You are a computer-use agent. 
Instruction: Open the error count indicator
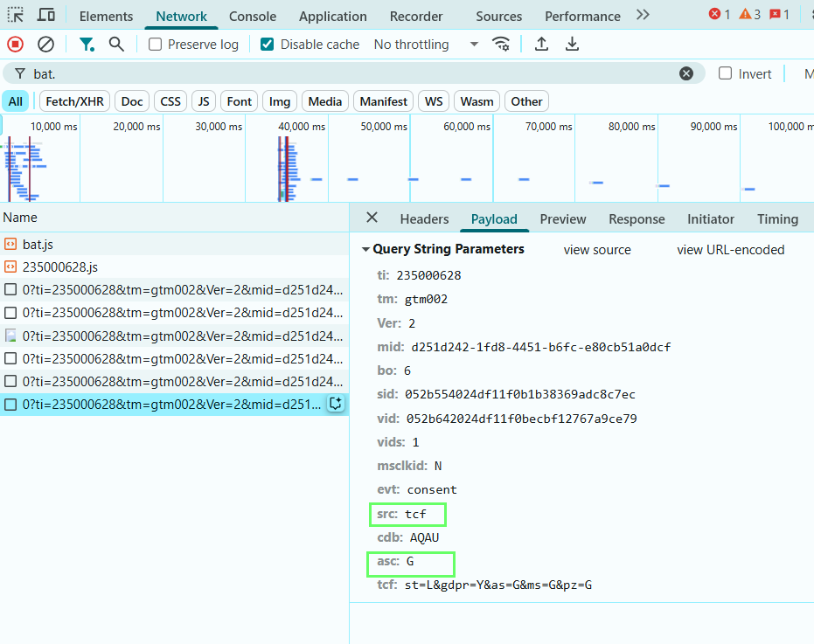click(720, 15)
